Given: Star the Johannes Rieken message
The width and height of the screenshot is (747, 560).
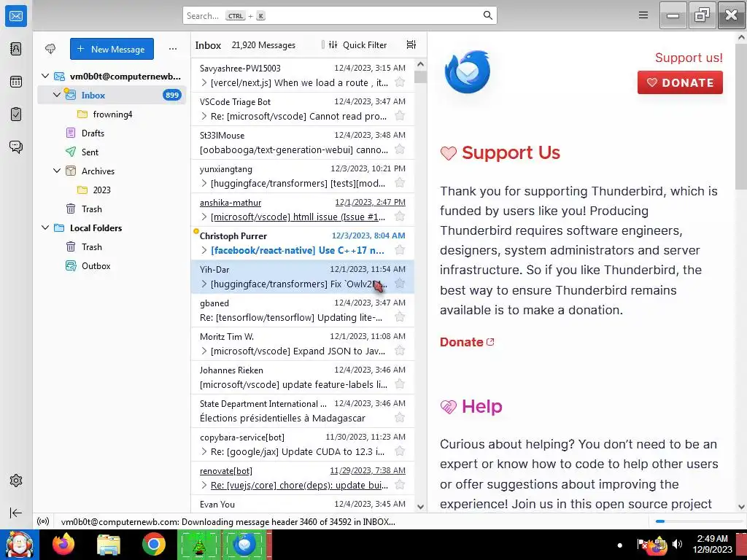Looking at the screenshot, I should [400, 384].
